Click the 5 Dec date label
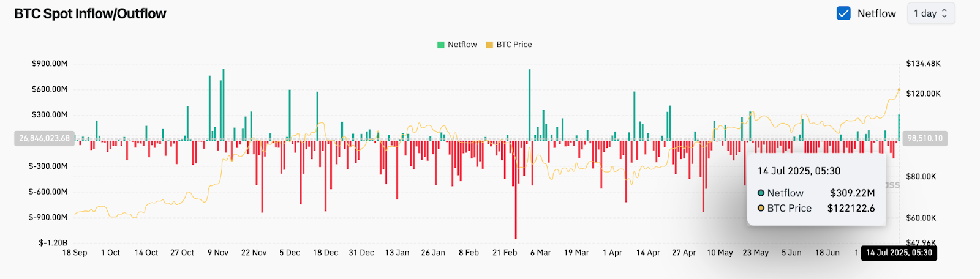980x279 pixels. pyautogui.click(x=290, y=253)
